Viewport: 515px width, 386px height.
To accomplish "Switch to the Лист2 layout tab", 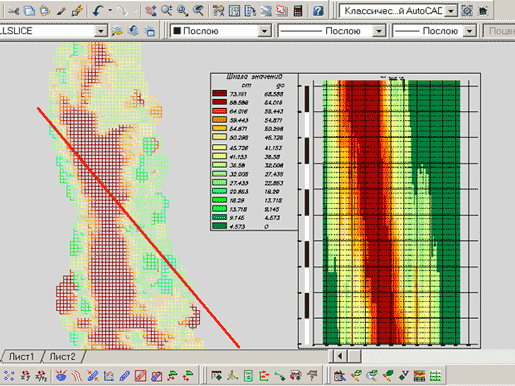I will point(63,357).
